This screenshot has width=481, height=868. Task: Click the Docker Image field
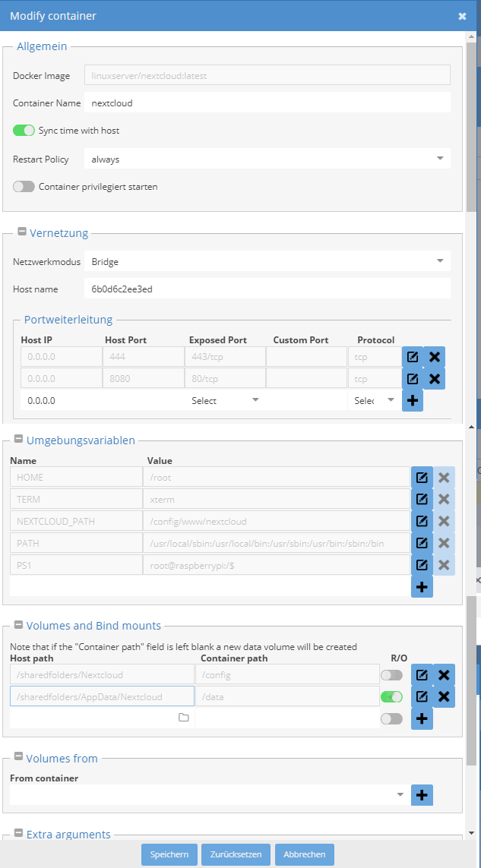[267, 75]
